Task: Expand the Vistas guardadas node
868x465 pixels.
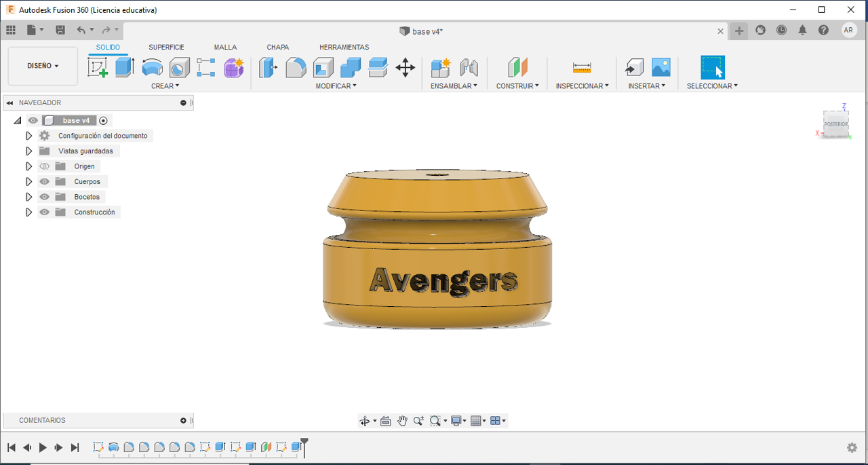Action: click(x=28, y=151)
